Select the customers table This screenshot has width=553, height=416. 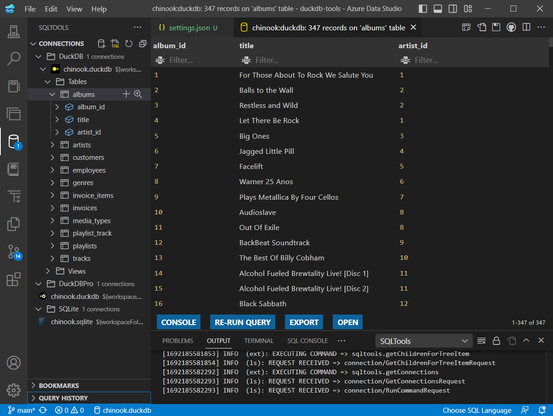[x=88, y=158]
